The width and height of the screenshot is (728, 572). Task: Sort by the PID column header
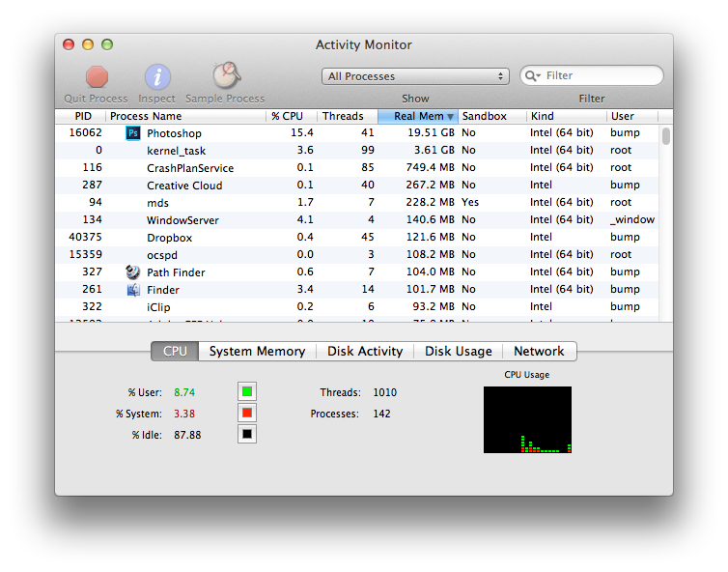click(x=80, y=116)
